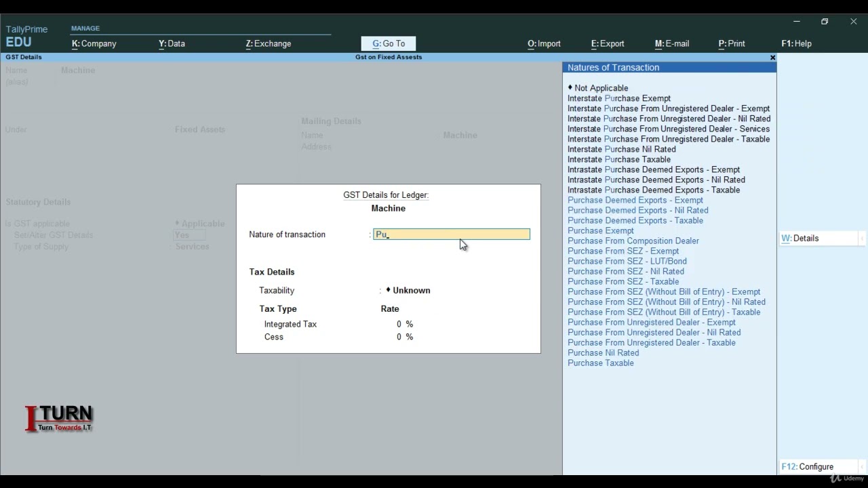868x488 pixels.
Task: Select Purchase From Unregistered Dealer - Taxable
Action: [652, 342]
